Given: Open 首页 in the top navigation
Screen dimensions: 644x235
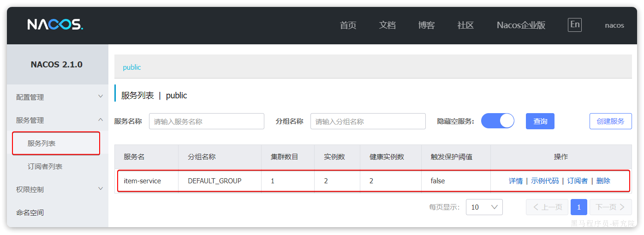Looking at the screenshot, I should [348, 25].
